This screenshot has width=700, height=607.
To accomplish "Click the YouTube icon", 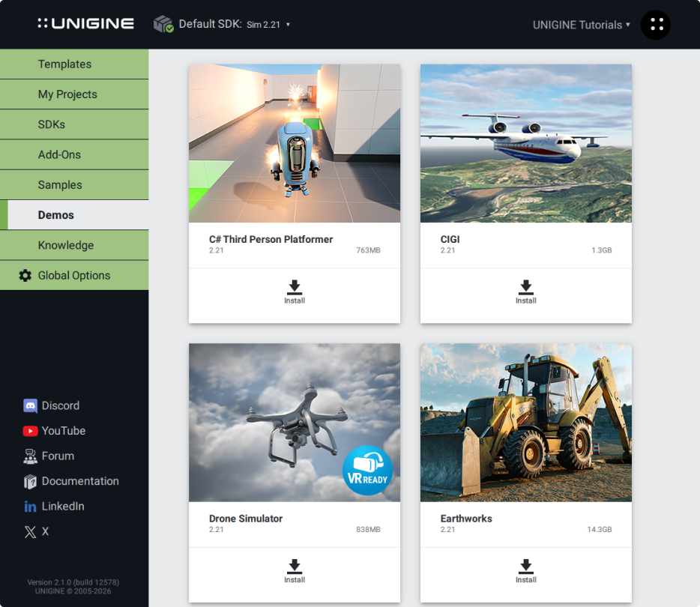I will [30, 431].
